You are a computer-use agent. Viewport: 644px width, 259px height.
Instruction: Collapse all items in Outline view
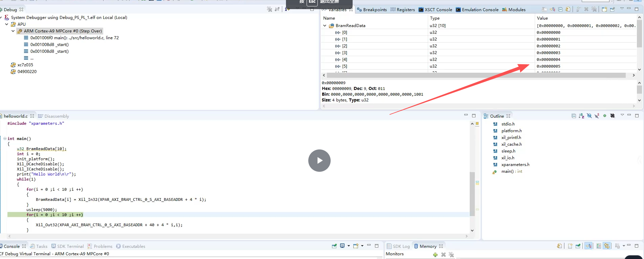574,116
